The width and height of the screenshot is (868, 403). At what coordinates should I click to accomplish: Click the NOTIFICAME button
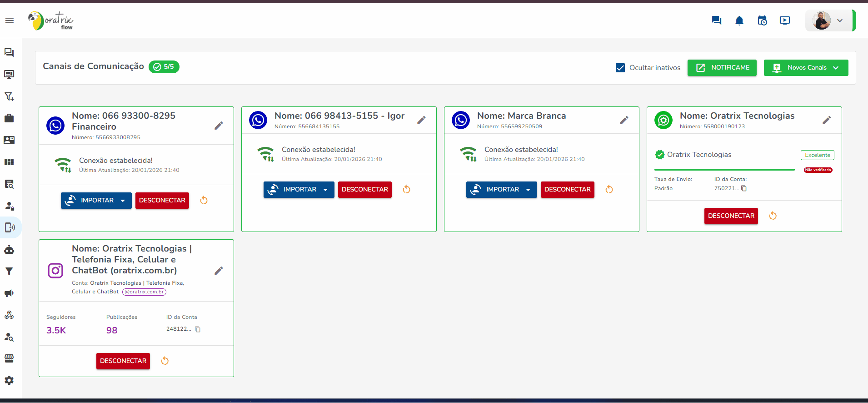pos(722,68)
